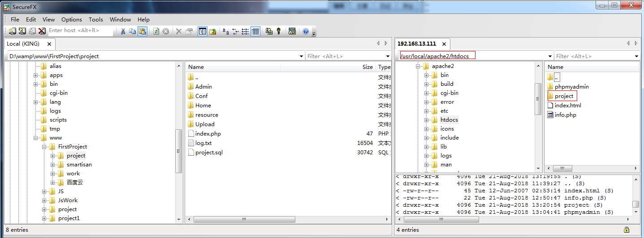
Task: Select the project.sql file
Action: pyautogui.click(x=205, y=152)
